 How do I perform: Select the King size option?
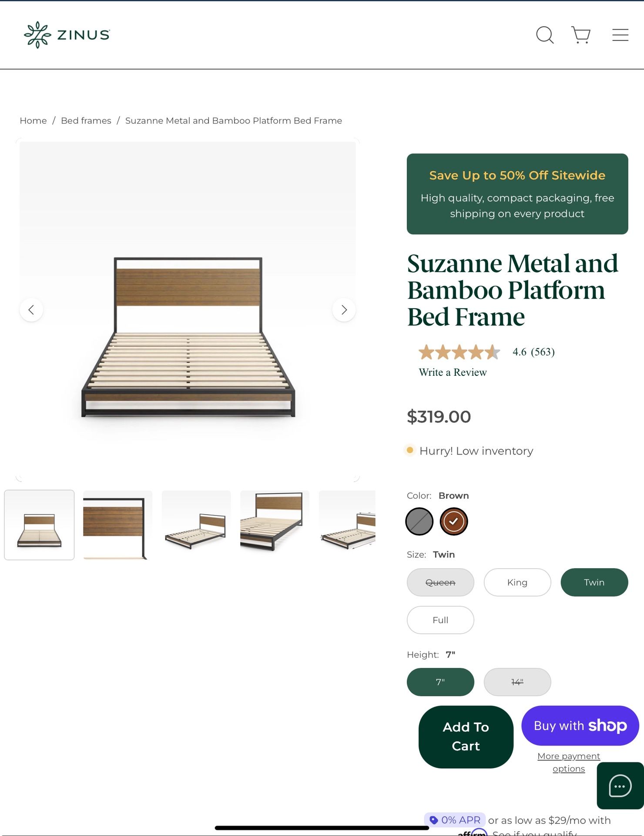[517, 582]
